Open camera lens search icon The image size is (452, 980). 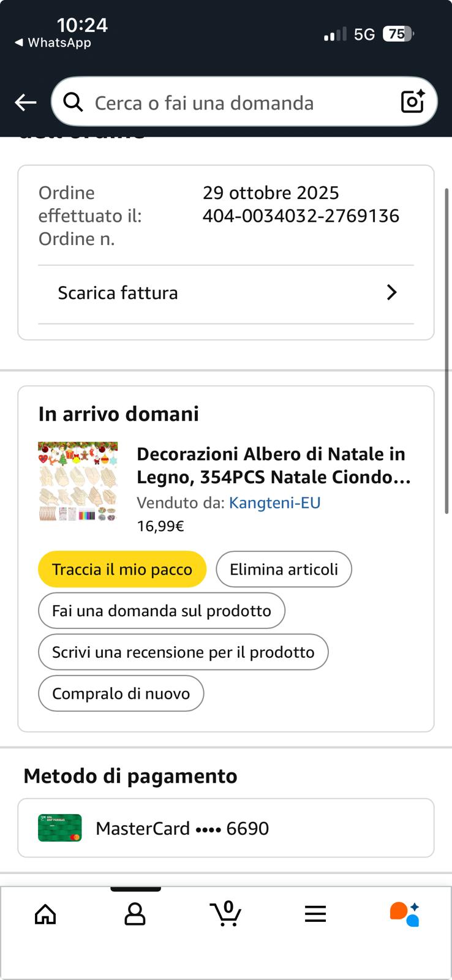(412, 102)
